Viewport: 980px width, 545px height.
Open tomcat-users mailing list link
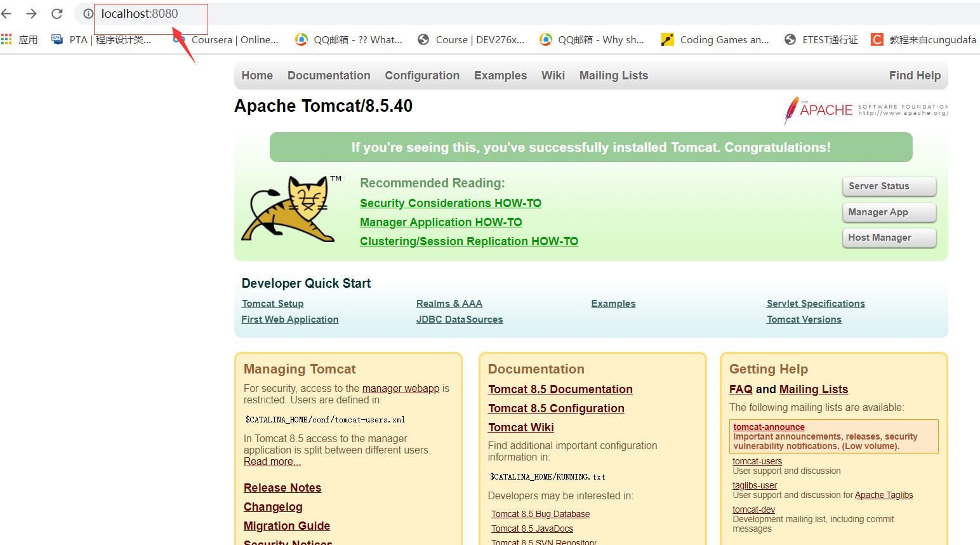click(757, 461)
